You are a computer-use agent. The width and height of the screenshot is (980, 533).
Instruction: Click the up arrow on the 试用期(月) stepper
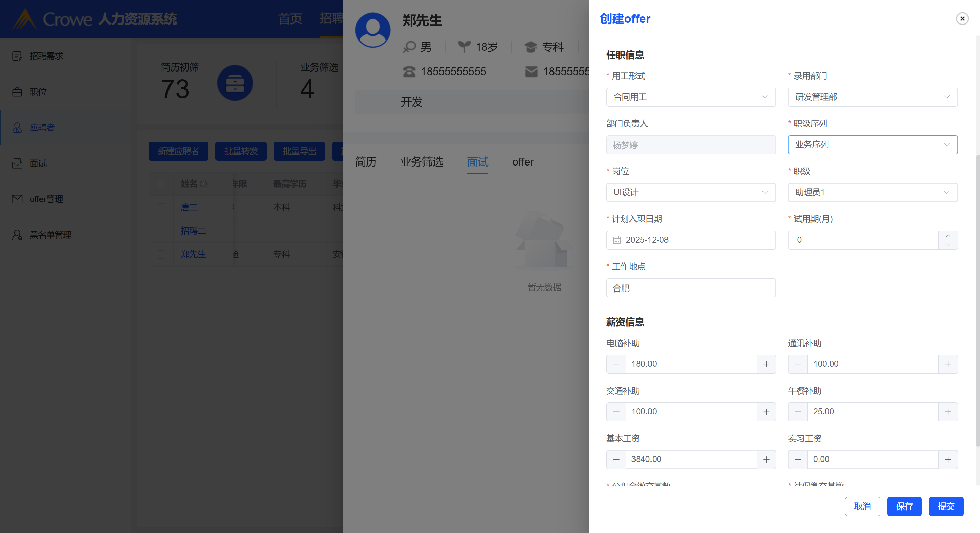(948, 236)
